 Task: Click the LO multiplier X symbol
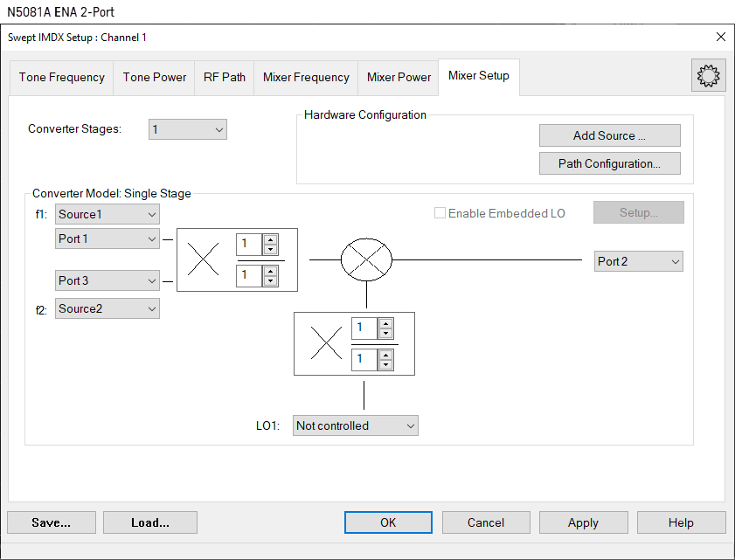[326, 343]
